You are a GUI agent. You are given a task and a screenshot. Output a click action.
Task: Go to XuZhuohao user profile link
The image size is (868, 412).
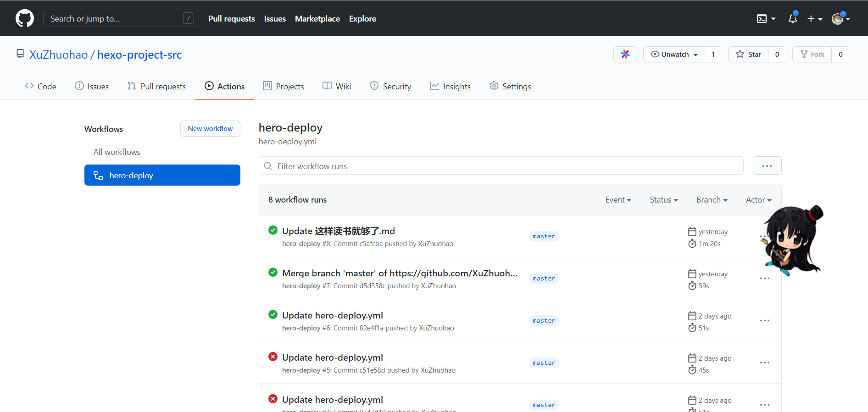tap(59, 55)
